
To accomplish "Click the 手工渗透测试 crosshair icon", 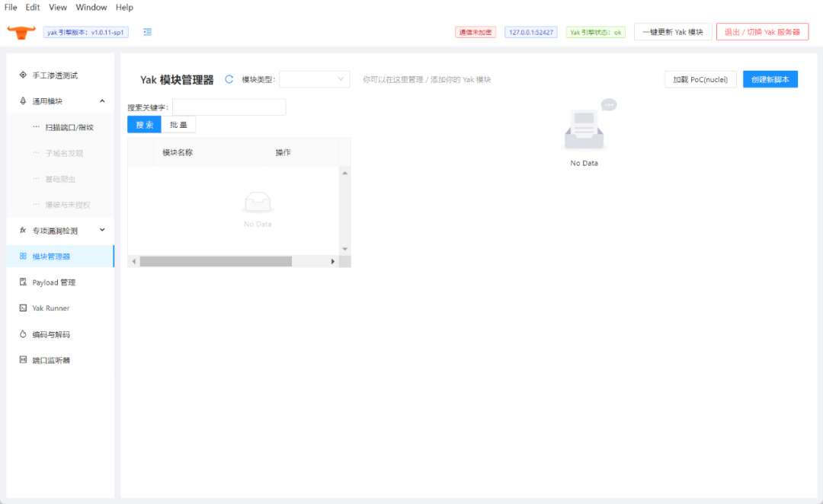I will pos(23,75).
